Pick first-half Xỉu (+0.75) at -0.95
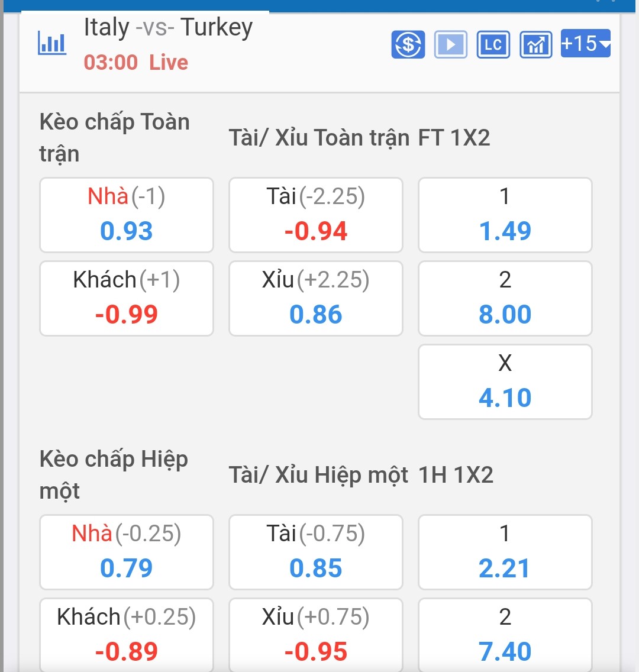 (315, 635)
